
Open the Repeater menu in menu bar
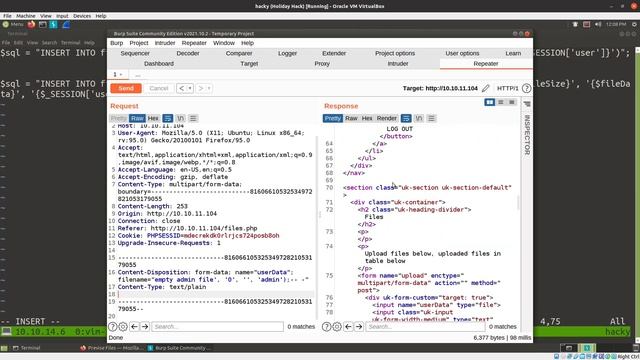pyautogui.click(x=194, y=43)
